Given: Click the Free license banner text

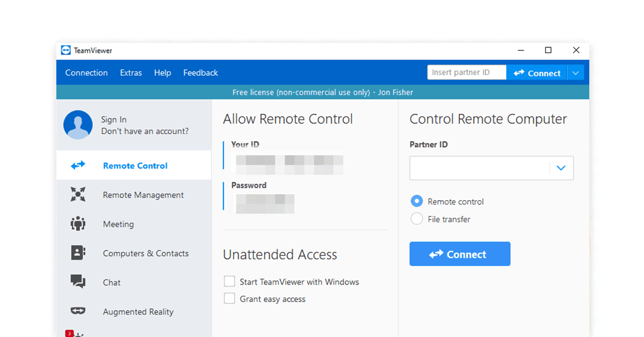Looking at the screenshot, I should (x=323, y=92).
